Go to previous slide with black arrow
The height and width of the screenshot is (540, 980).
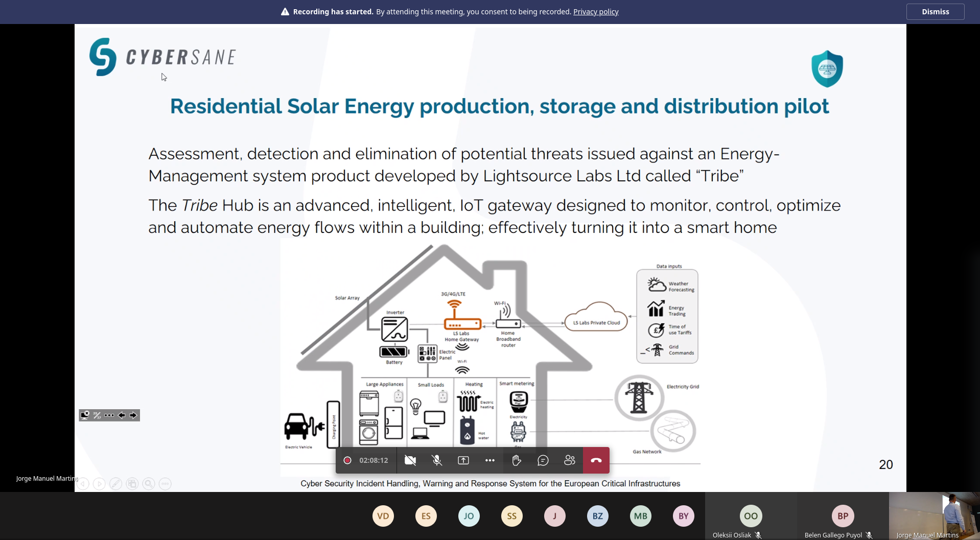click(x=122, y=415)
